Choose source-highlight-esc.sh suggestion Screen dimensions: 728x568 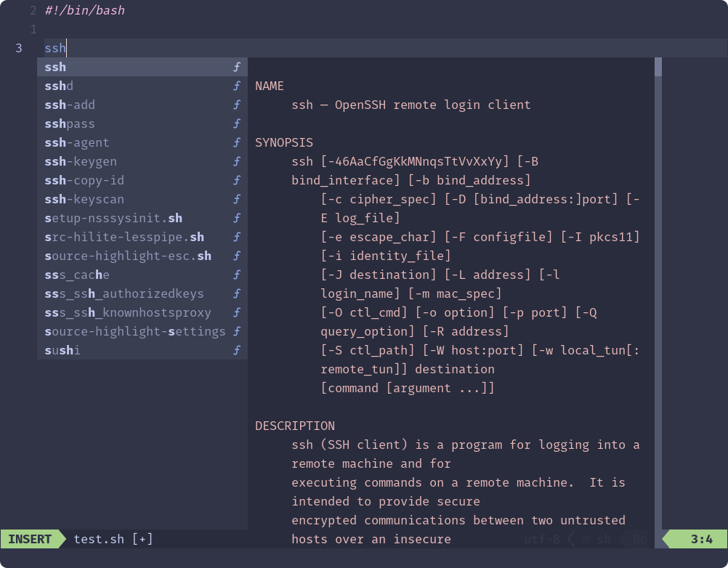pyautogui.click(x=142, y=256)
